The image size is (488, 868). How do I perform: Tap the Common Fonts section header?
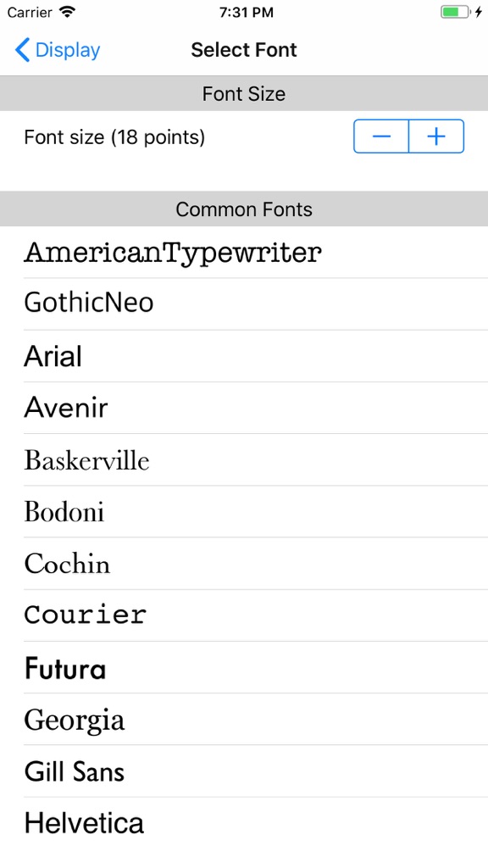coord(244,209)
